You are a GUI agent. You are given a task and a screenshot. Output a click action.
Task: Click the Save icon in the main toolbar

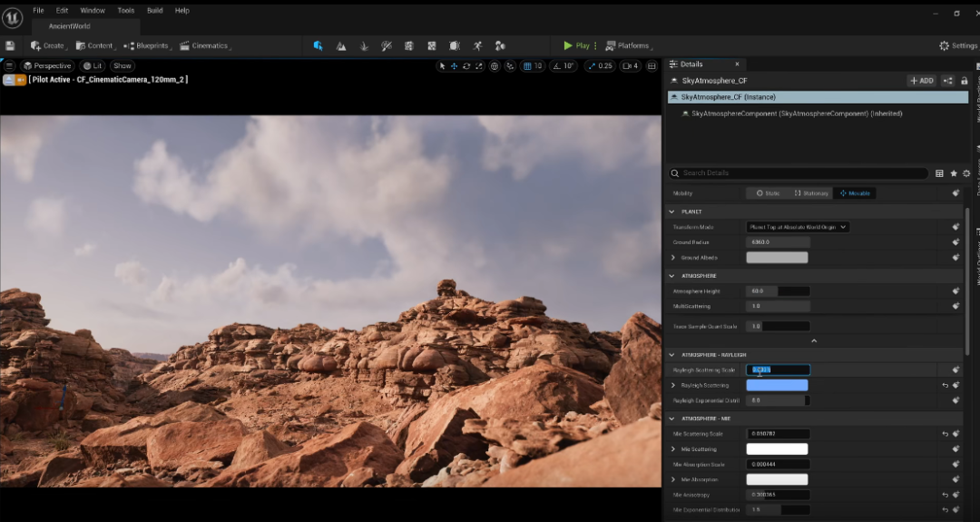[10, 45]
